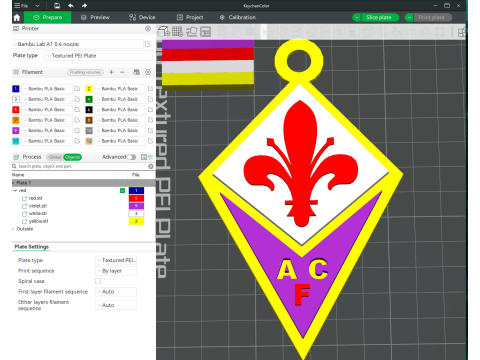Switch to the Preview tab
Screen dimensions: 480x360
pos(95,17)
